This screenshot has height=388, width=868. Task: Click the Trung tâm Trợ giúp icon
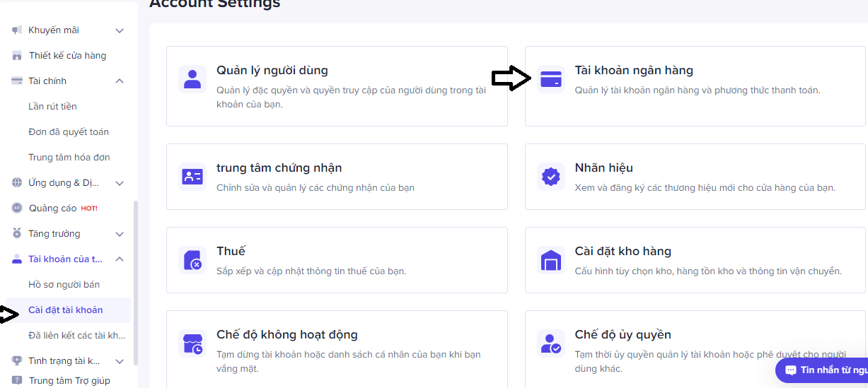(x=17, y=381)
